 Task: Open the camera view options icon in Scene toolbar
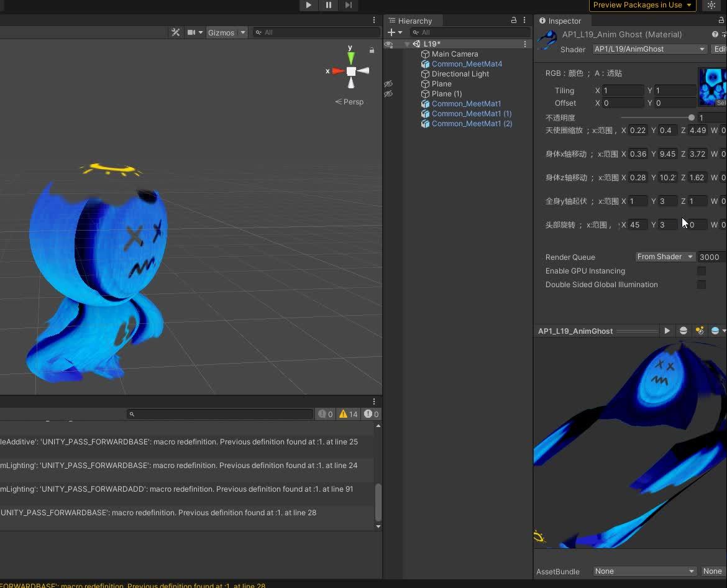(x=193, y=32)
